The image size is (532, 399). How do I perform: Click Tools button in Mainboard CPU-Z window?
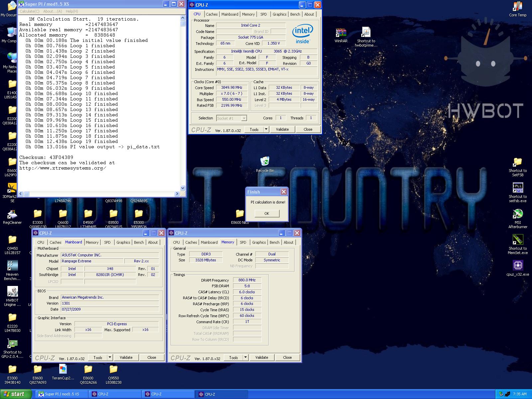pos(98,357)
